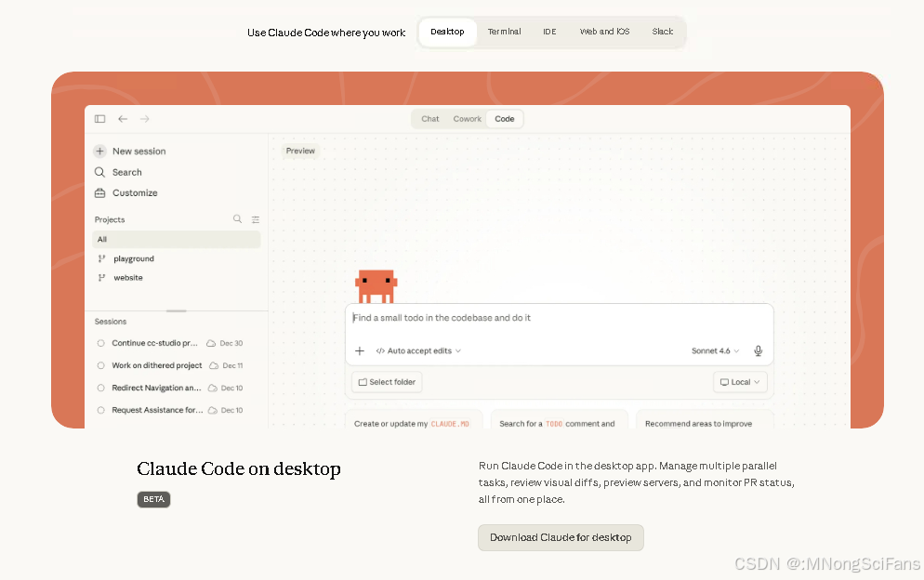Viewport: 924px width, 580px height.
Task: Click the Preview button
Action: 300,151
